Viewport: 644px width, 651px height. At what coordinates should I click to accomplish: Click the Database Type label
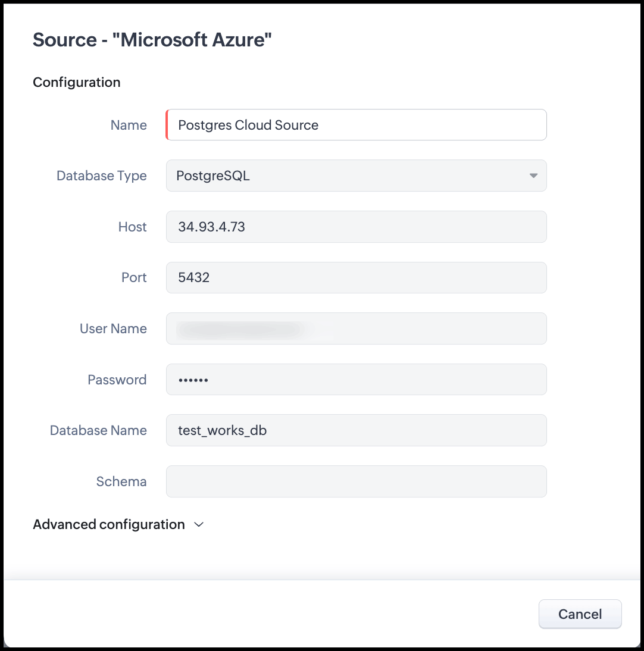click(102, 176)
